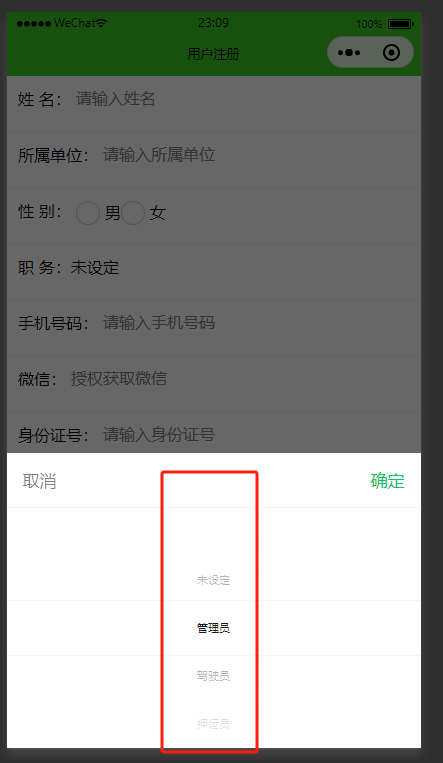
Task: Click the battery icon in status bar
Action: [401, 24]
